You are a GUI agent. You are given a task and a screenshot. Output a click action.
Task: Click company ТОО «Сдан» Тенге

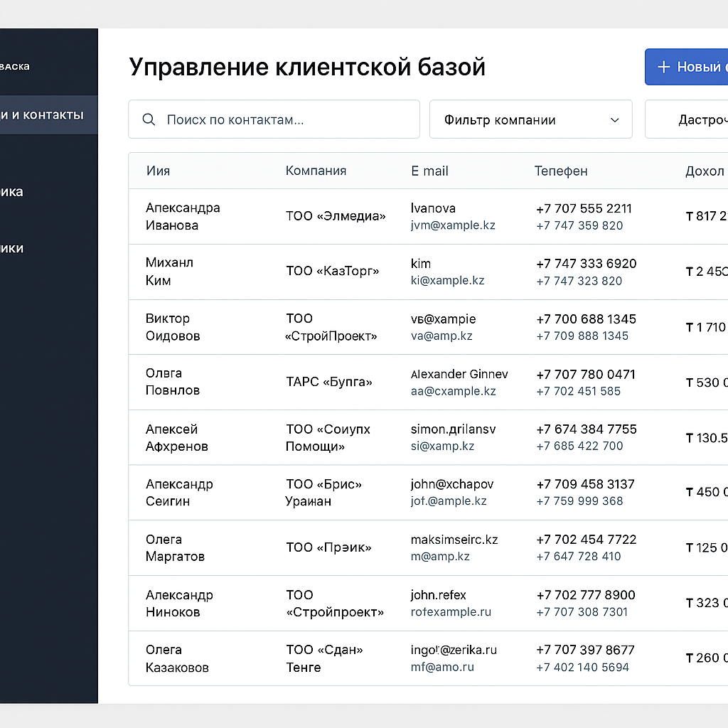324,658
